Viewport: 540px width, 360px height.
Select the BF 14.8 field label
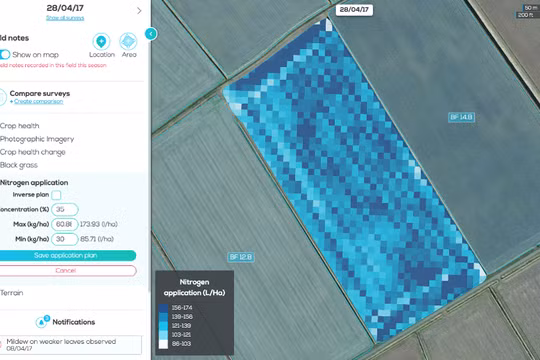pos(461,117)
